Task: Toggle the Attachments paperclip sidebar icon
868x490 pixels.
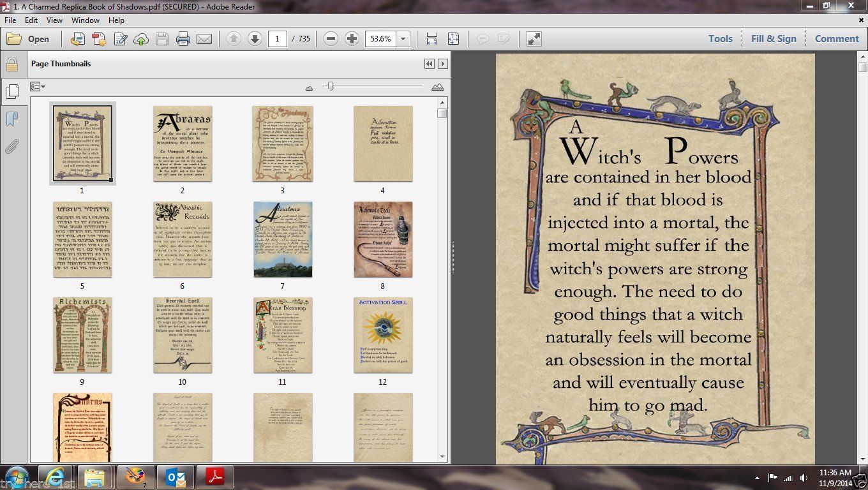Action: [11, 147]
